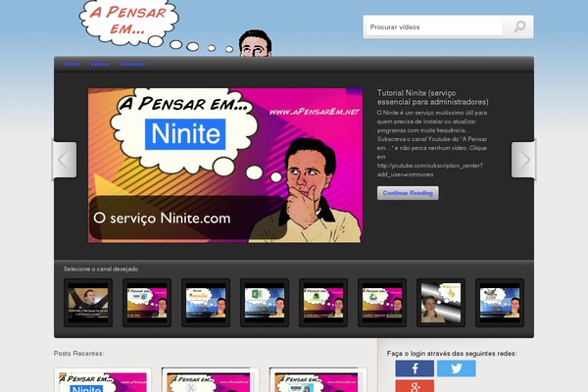This screenshot has width=588, height=392.
Task: Click the Continue Reading button
Action: (408, 193)
